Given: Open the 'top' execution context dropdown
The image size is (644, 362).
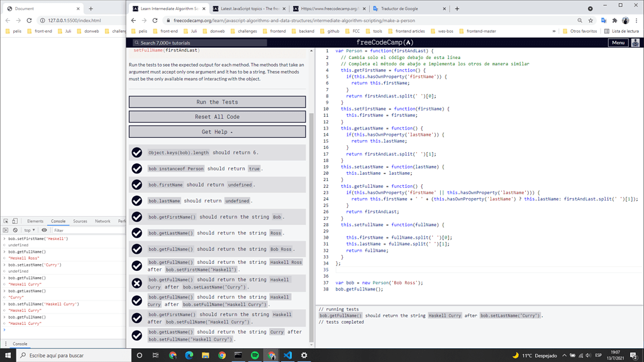Looking at the screenshot, I should point(28,230).
